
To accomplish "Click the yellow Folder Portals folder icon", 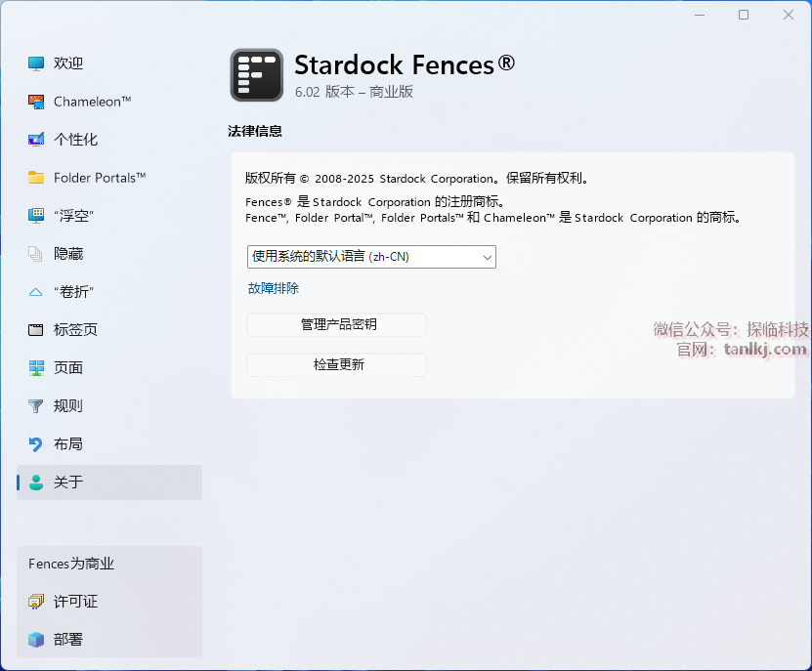I will 36,178.
